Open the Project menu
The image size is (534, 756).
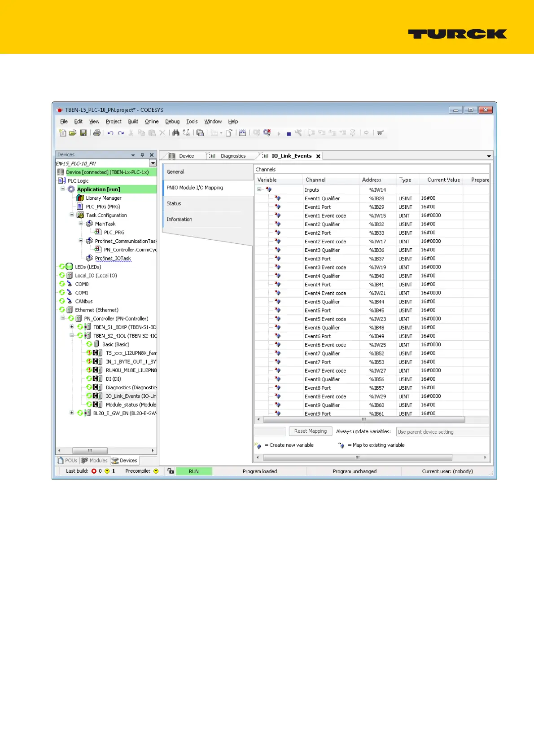[x=114, y=122]
